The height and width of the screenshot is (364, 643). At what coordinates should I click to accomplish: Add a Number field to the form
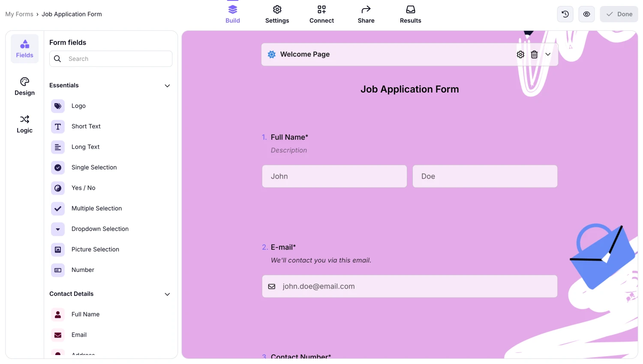[x=82, y=270]
